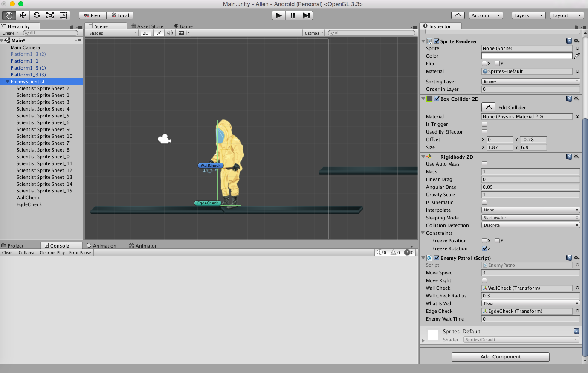588x373 pixels.
Task: Enable Is Trigger checkbox
Action: (x=484, y=124)
